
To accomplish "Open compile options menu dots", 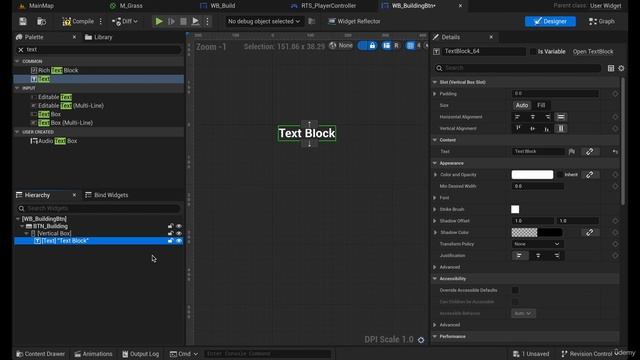I will coord(101,21).
